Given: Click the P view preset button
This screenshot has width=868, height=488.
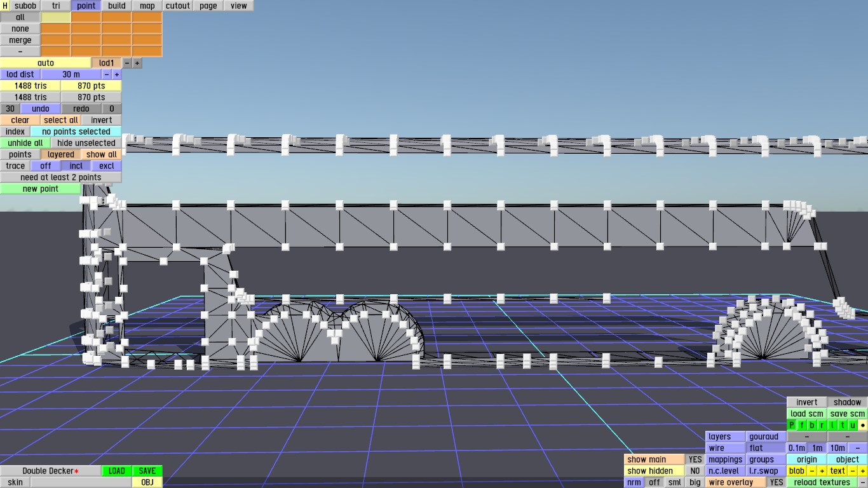Looking at the screenshot, I should coord(792,425).
